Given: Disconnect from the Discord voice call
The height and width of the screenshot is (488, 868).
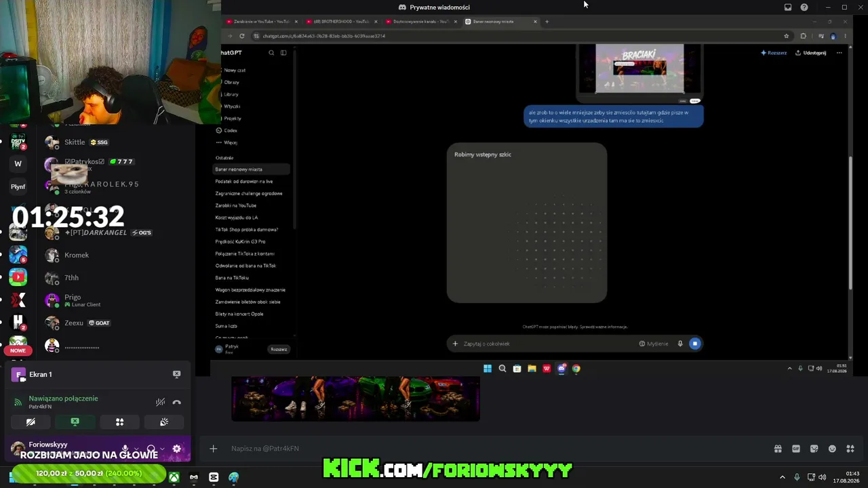Looking at the screenshot, I should coord(177,403).
